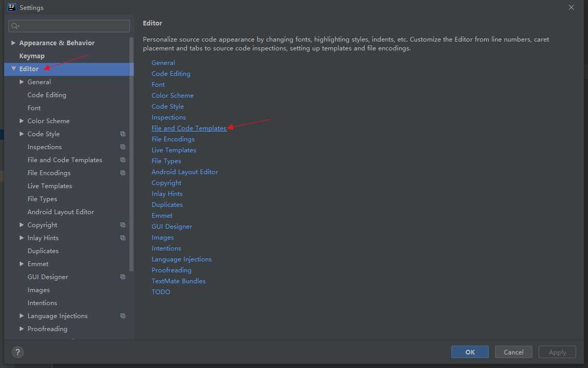
Task: Click the help question mark icon
Action: point(18,352)
